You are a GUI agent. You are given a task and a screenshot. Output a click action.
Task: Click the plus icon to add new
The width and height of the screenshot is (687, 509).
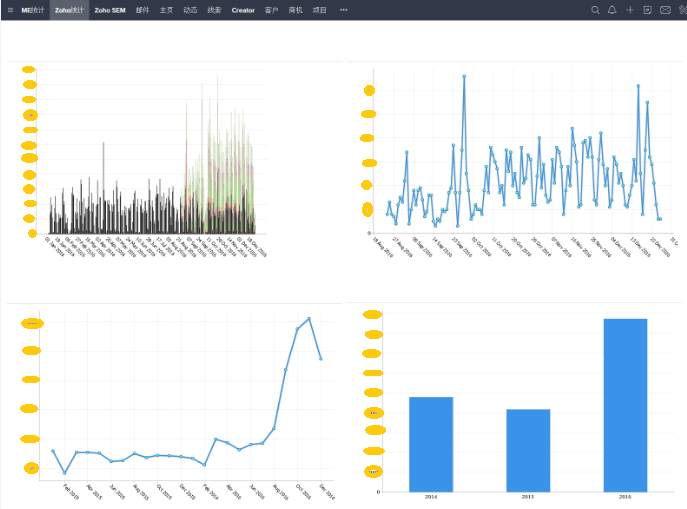point(630,10)
